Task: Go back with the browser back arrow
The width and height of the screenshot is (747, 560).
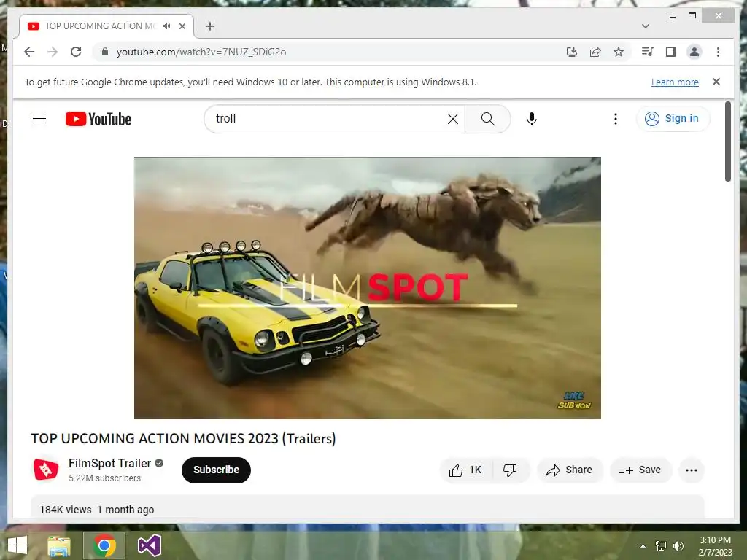Action: (x=29, y=52)
